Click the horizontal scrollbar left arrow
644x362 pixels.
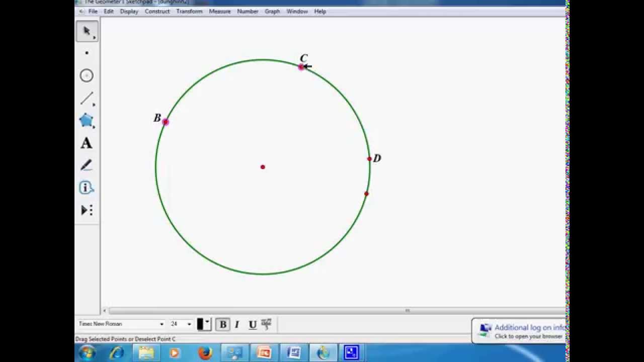[x=105, y=310]
